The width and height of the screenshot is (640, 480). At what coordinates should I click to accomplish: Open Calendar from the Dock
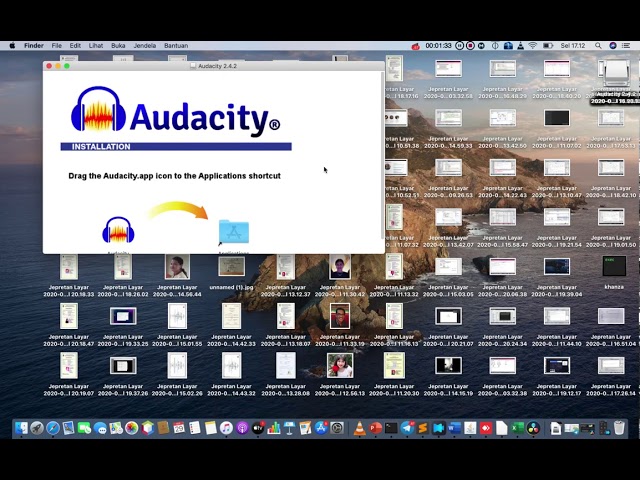pos(179,428)
